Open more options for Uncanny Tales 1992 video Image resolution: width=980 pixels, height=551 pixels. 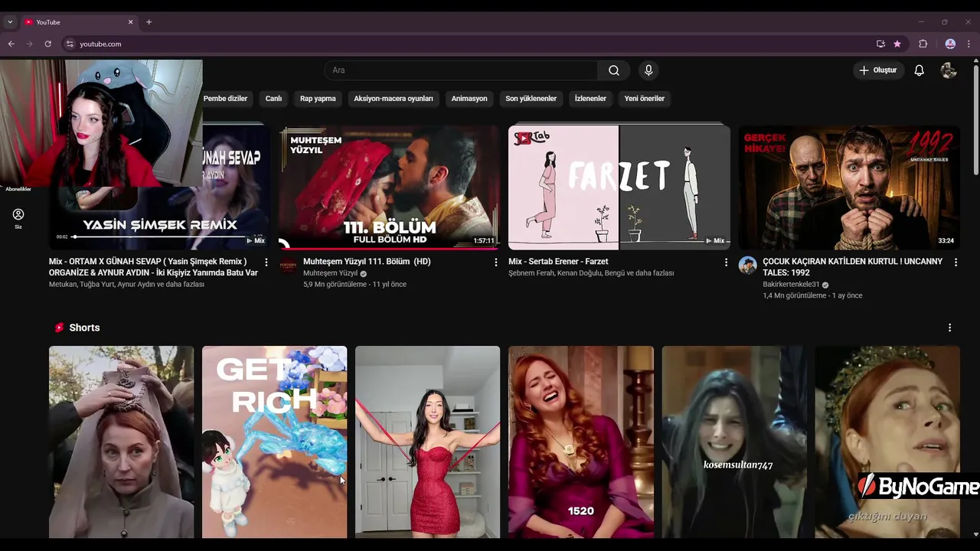955,262
